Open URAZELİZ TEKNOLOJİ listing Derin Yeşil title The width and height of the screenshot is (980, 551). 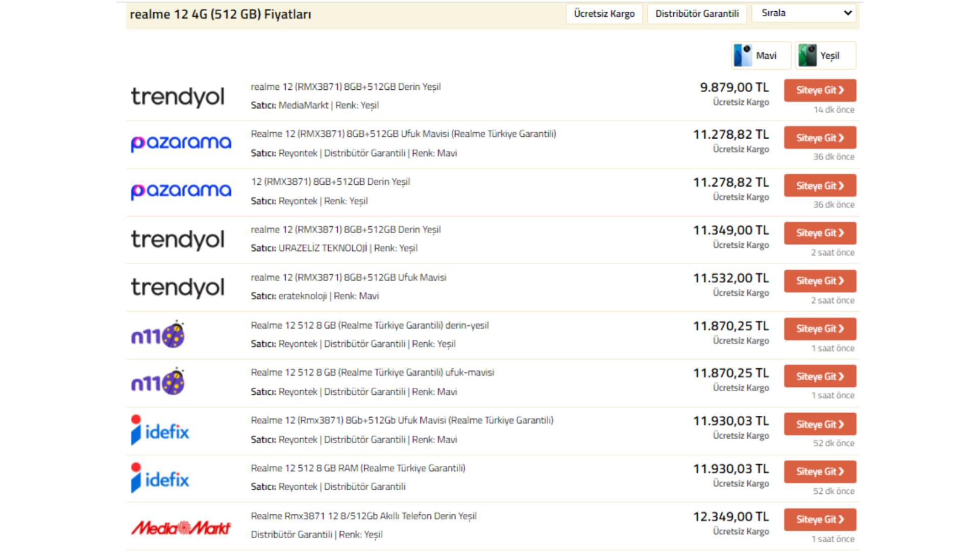click(346, 230)
